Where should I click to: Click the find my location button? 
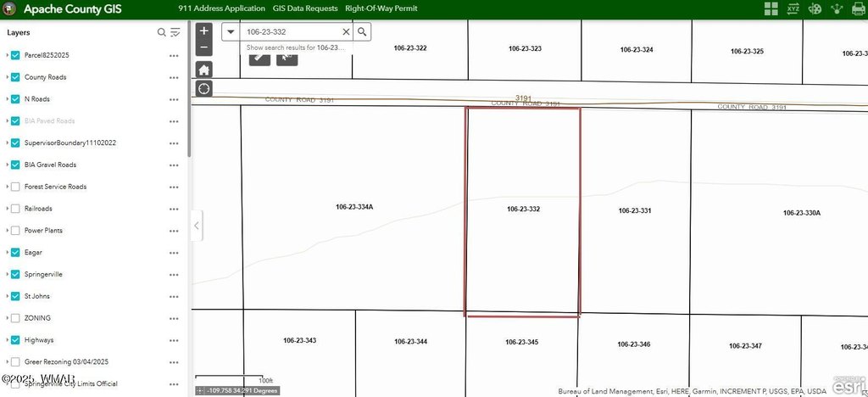coord(203,89)
